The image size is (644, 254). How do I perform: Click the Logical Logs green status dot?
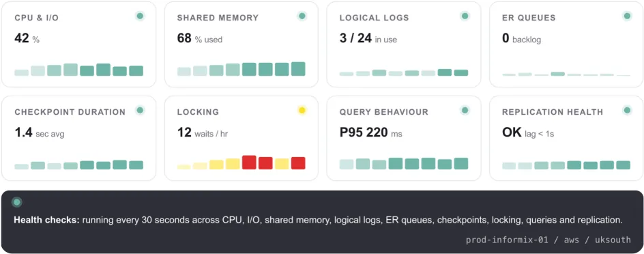[x=465, y=16]
